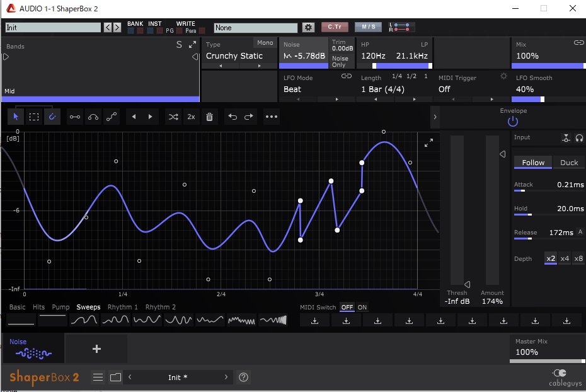The width and height of the screenshot is (586, 392).
Task: Set LFO length to 1/4
Action: [397, 76]
